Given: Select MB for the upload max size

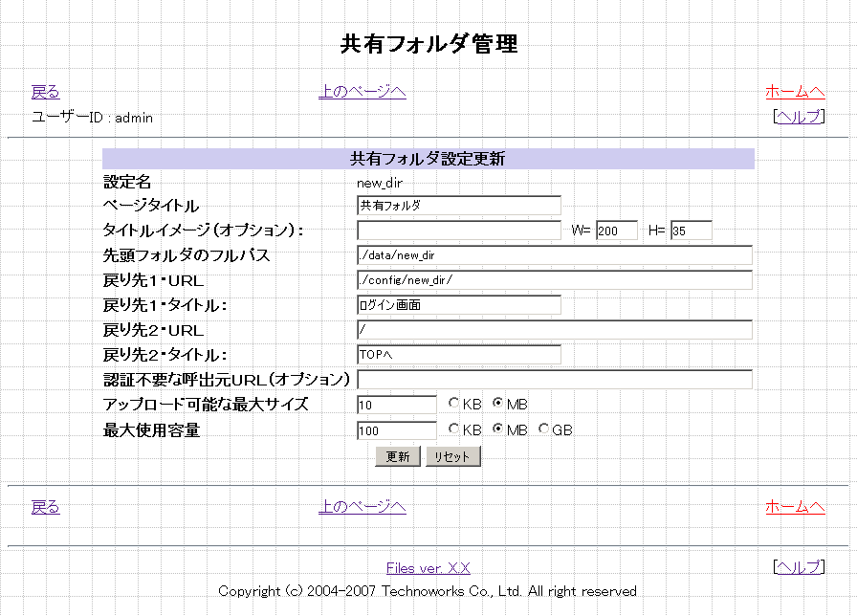Looking at the screenshot, I should (x=498, y=405).
